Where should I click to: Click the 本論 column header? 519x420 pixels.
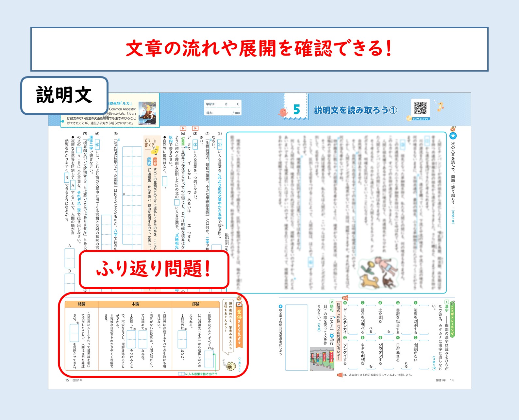[x=135, y=304]
